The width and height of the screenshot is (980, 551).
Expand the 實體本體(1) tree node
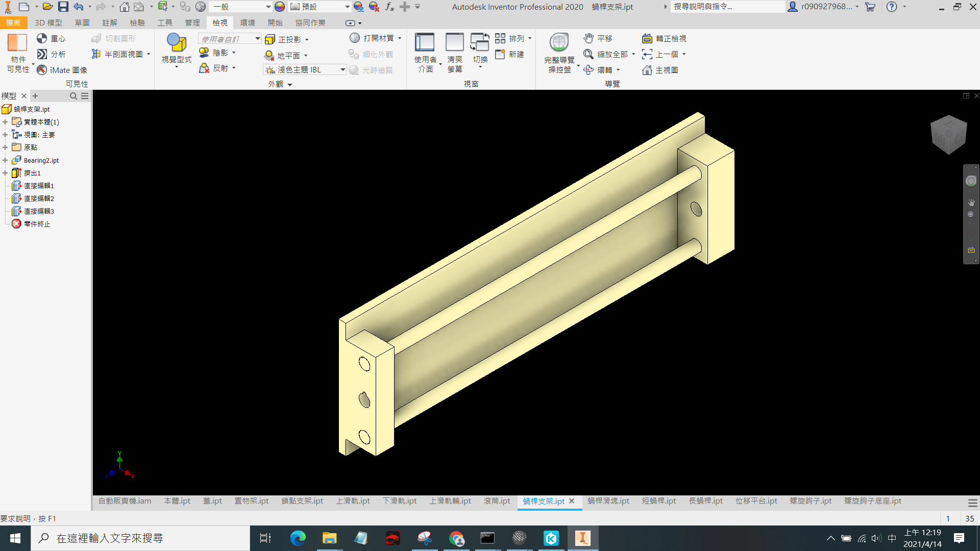coord(5,122)
